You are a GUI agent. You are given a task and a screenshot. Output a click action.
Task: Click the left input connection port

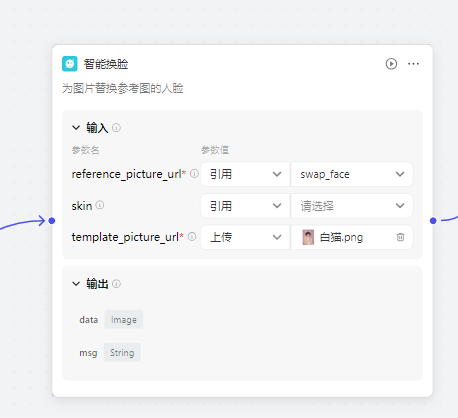point(52,221)
